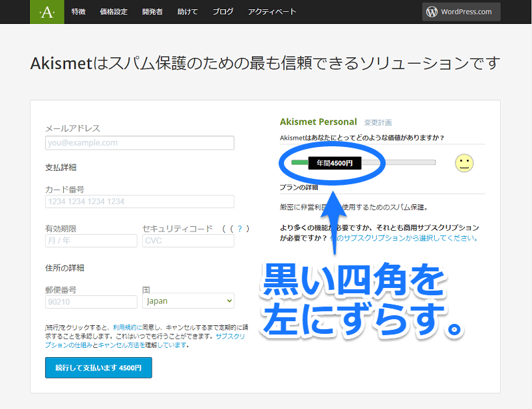Click the 変更計画 link
532x409 pixels.
378,123
